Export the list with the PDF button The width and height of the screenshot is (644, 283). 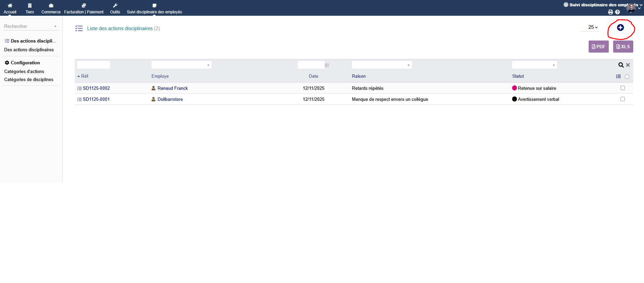point(598,47)
